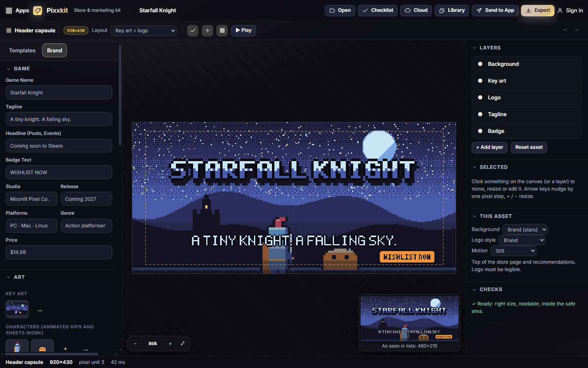
Task: Click the Pixxkit logo icon
Action: pyautogui.click(x=38, y=11)
